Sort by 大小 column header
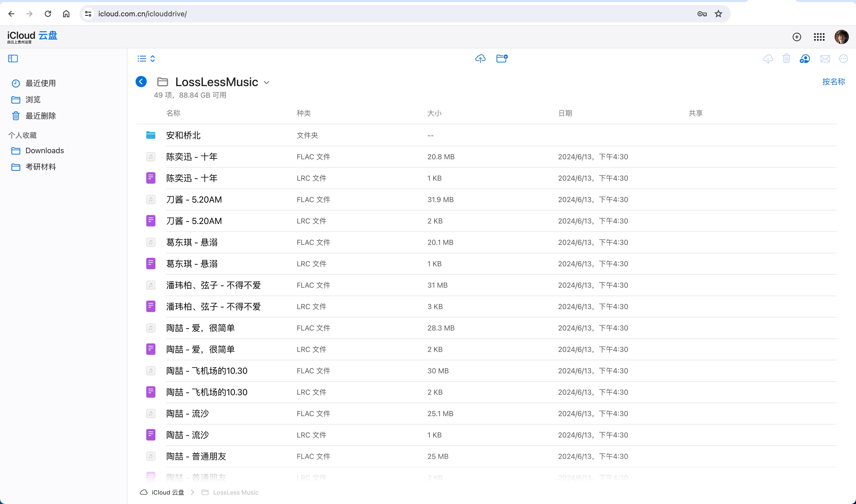The height and width of the screenshot is (504, 856). tap(434, 113)
